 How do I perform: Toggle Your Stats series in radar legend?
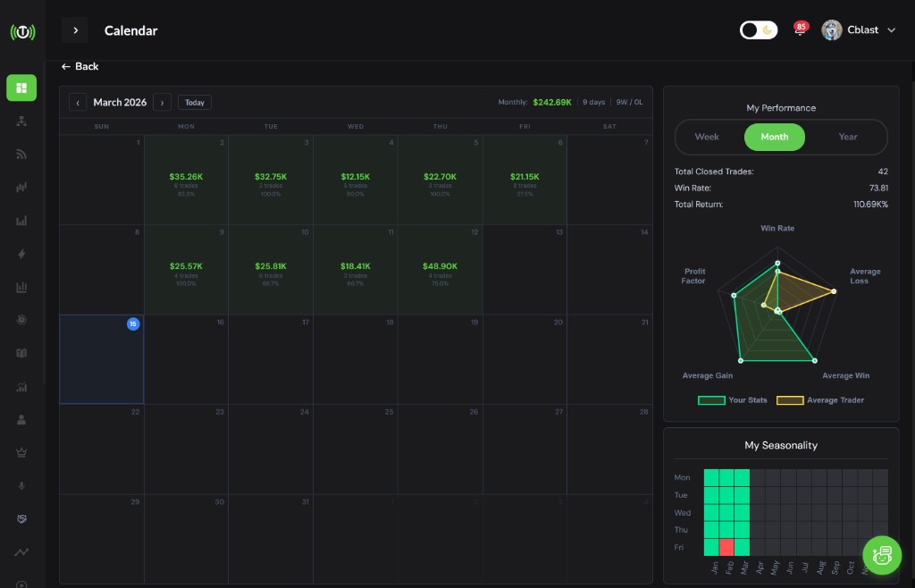(x=733, y=400)
